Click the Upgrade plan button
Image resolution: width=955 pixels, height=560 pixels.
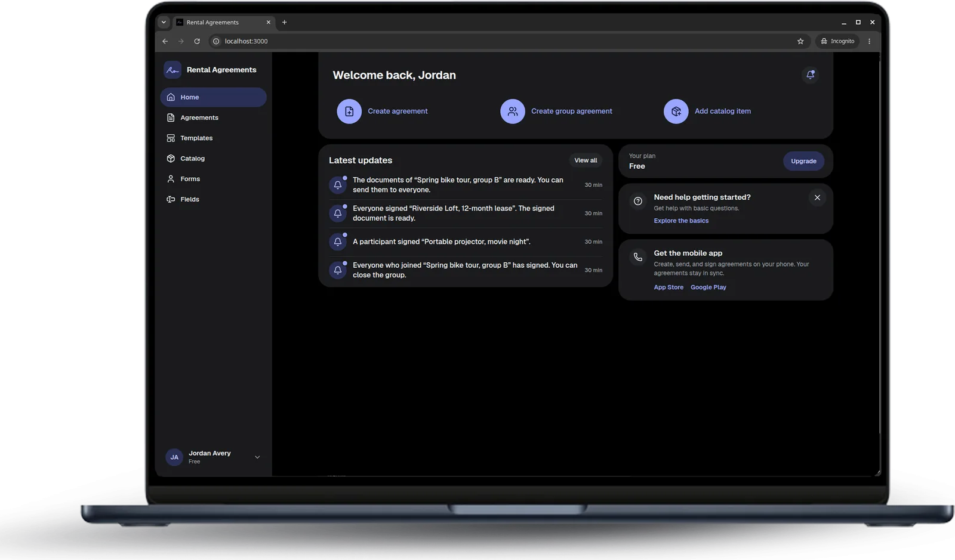(x=803, y=161)
